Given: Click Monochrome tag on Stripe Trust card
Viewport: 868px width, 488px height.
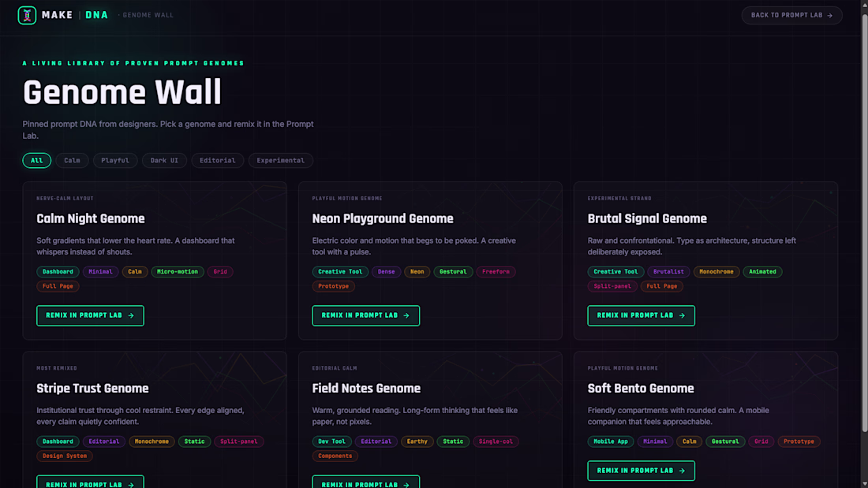Looking at the screenshot, I should click(x=152, y=441).
